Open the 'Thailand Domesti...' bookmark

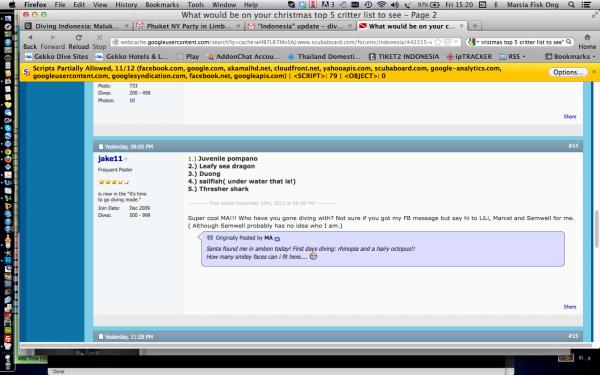[324, 57]
